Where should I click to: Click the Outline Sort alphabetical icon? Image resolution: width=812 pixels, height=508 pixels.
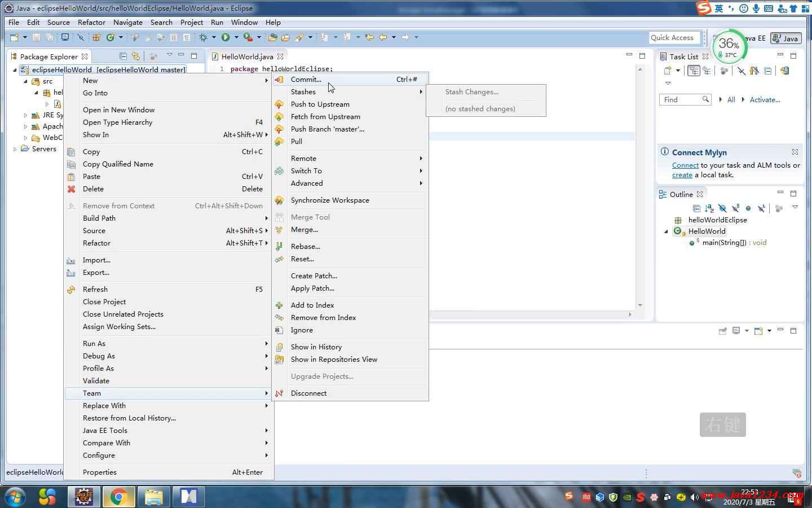709,208
